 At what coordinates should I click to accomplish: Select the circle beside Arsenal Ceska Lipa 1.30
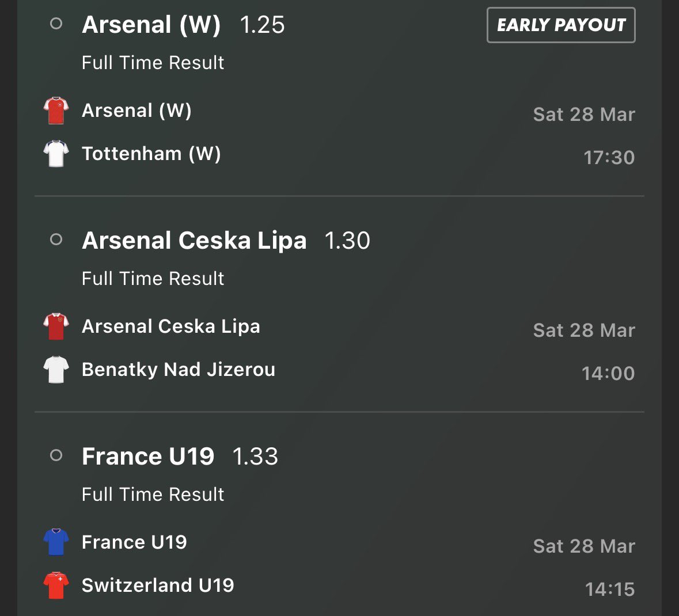tap(56, 239)
